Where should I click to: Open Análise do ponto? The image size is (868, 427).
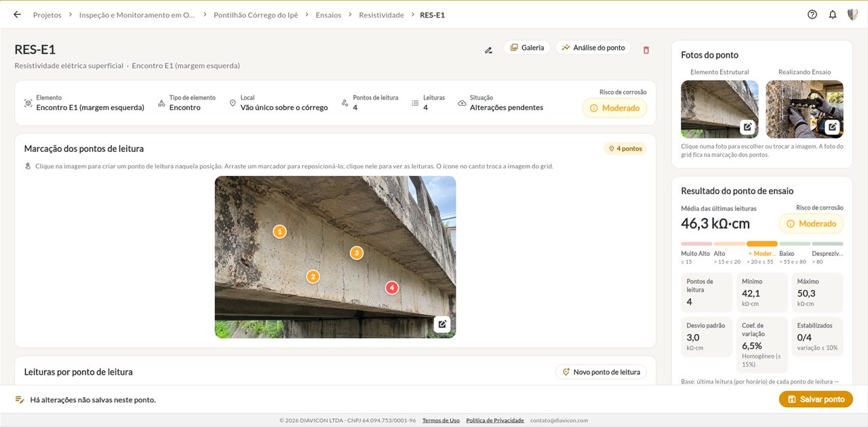(x=593, y=48)
